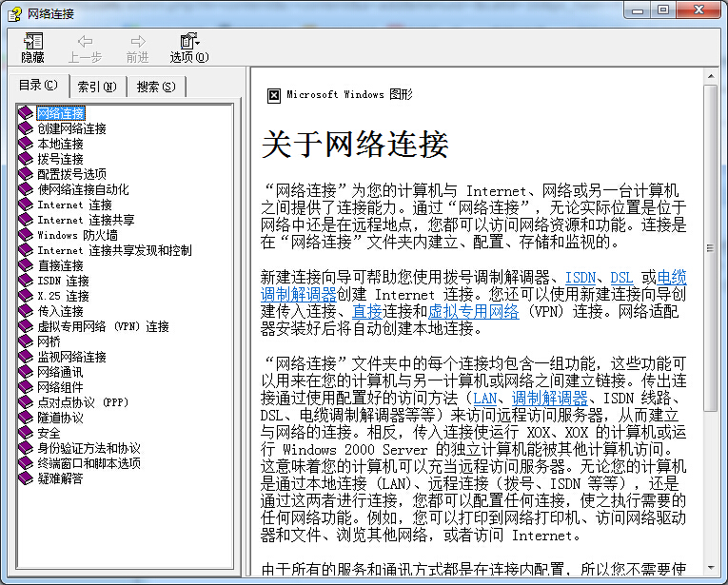Switch to the 搜索 (Search) tab
The width and height of the screenshot is (728, 585).
[156, 87]
